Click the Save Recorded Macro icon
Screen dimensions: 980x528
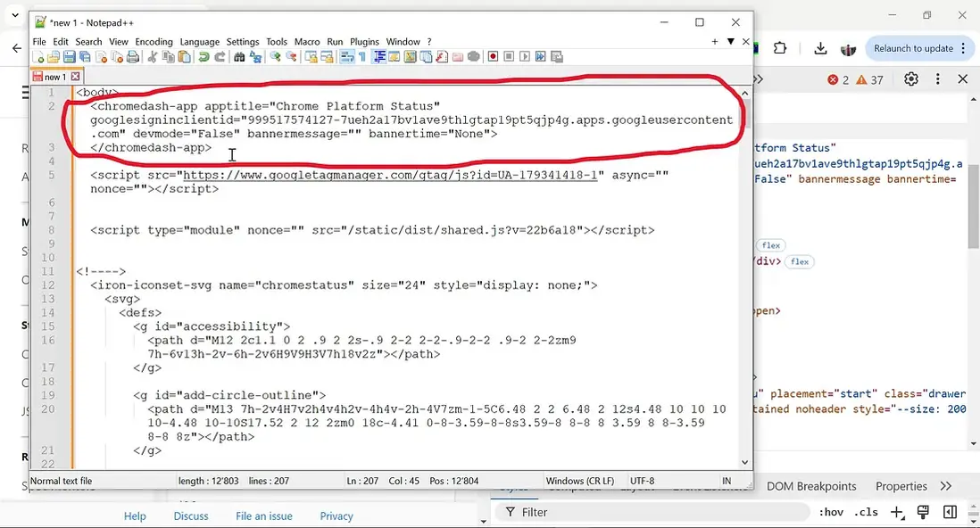[x=556, y=57]
